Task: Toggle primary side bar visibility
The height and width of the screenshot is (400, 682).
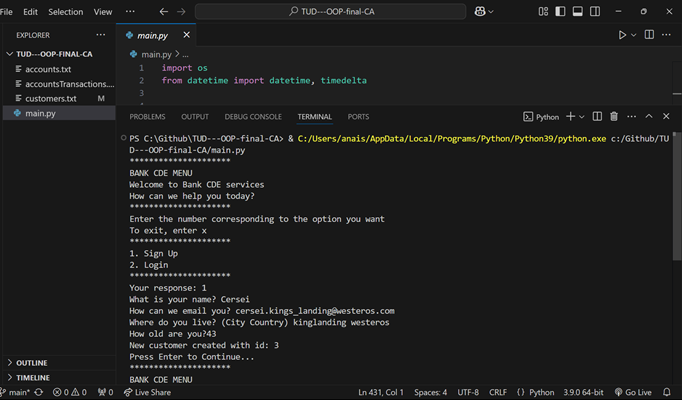Action: pyautogui.click(x=560, y=12)
